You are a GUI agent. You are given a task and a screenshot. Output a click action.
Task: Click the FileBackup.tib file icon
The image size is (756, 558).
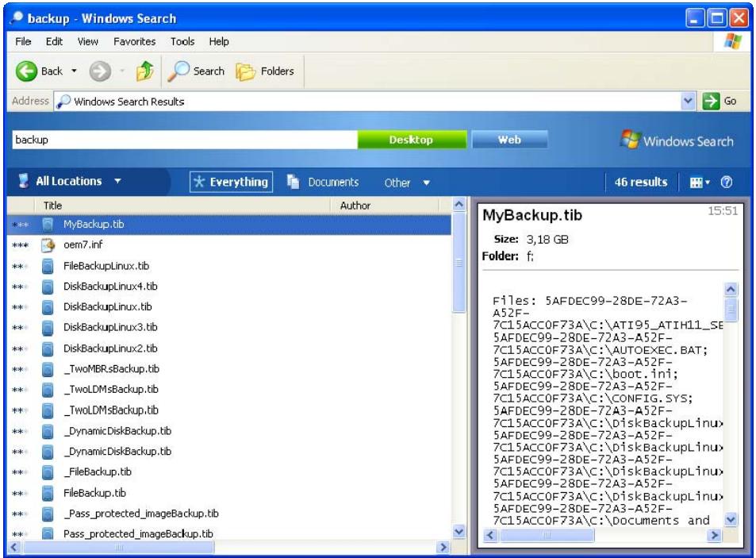[x=48, y=493]
